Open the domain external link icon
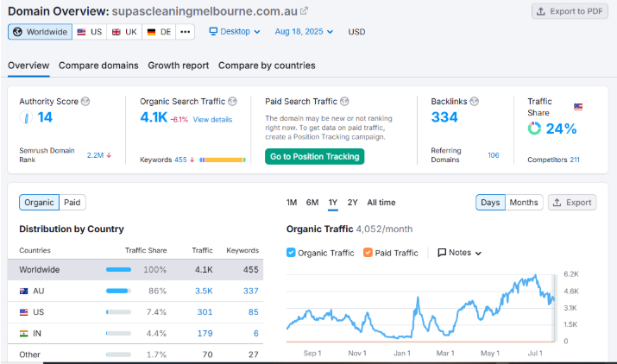This screenshot has width=617, height=364. 304,11
